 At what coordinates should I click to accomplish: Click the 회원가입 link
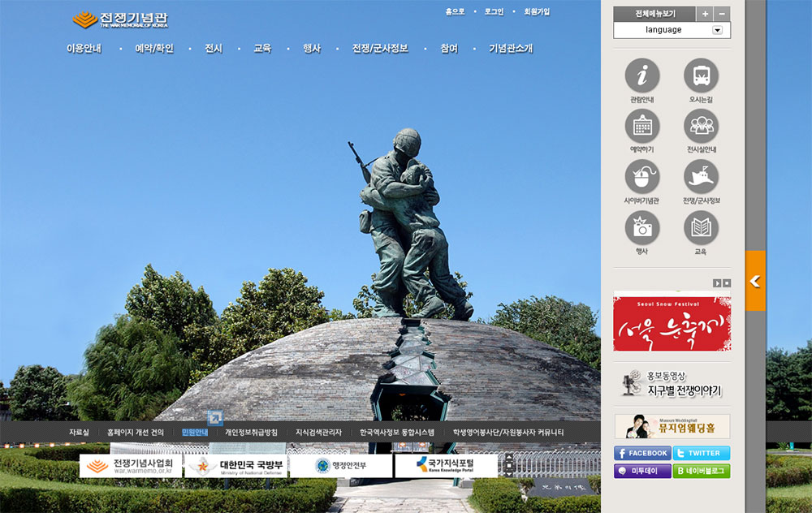pos(537,11)
